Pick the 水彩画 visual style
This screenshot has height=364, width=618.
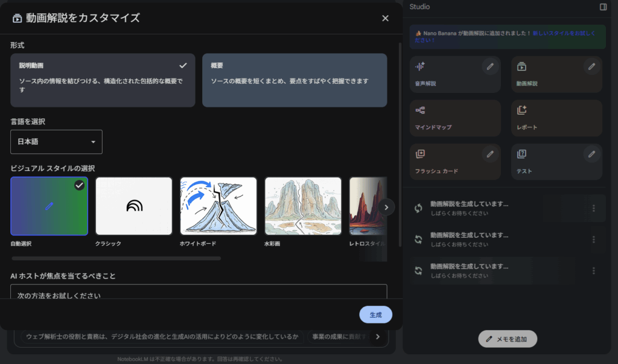[x=303, y=206]
